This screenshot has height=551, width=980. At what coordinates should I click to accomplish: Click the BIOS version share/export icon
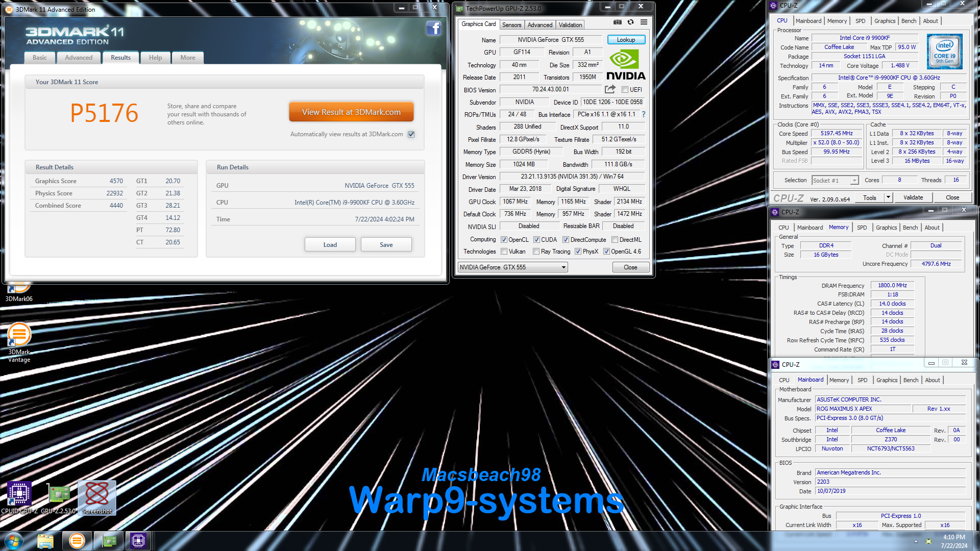pos(610,89)
